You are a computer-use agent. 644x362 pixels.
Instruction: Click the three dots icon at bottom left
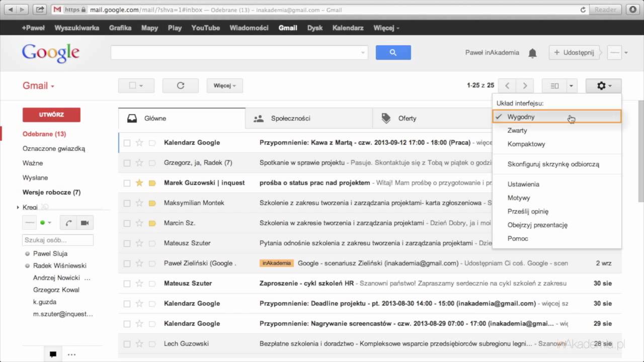coord(71,354)
